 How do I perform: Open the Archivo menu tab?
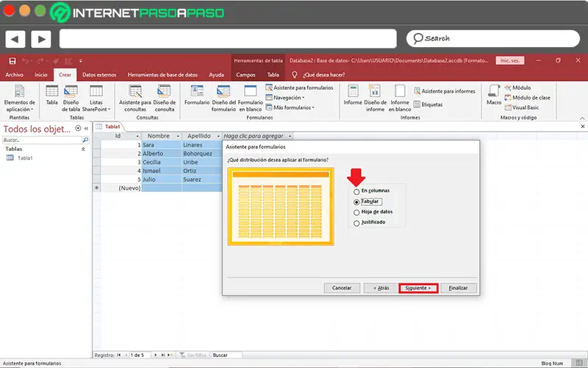[15, 74]
